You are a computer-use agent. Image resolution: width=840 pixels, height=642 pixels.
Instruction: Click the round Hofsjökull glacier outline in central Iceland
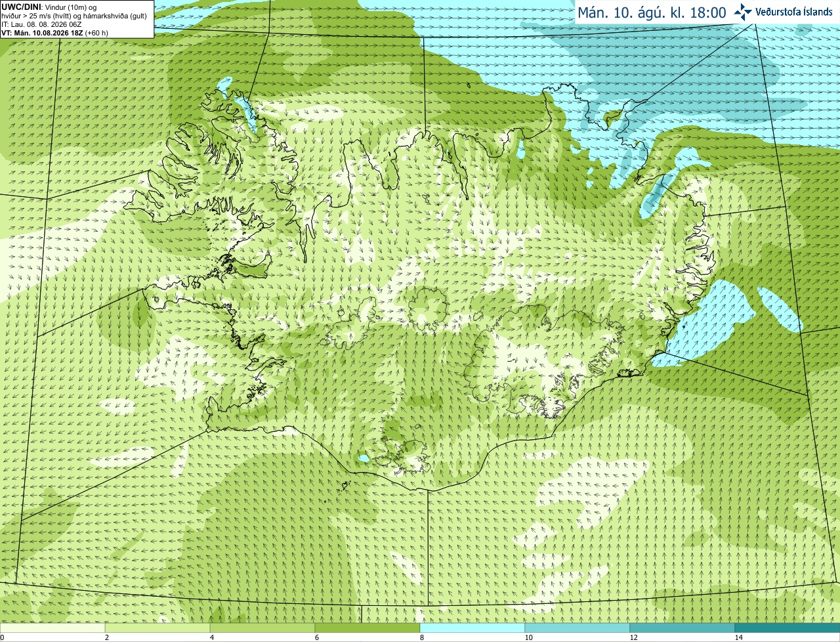[428, 307]
